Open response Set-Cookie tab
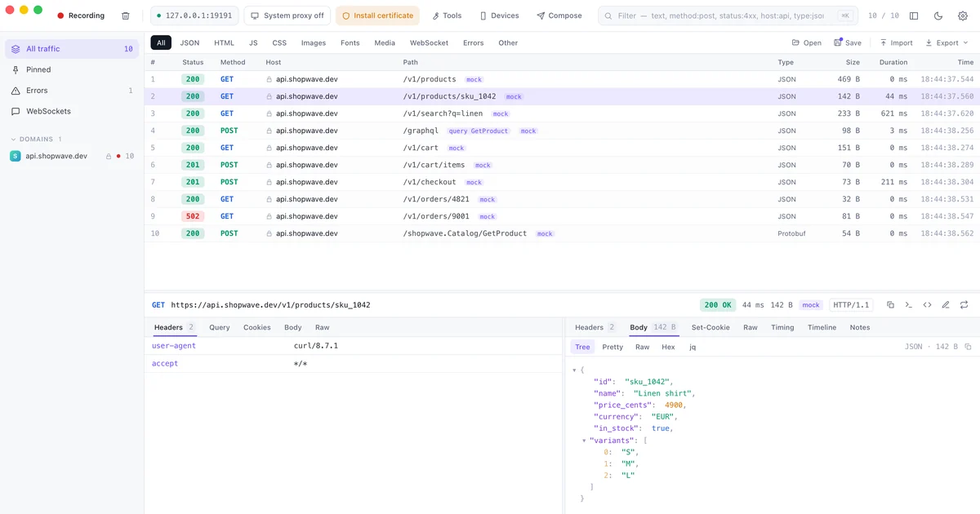This screenshot has width=980, height=514. 710,327
